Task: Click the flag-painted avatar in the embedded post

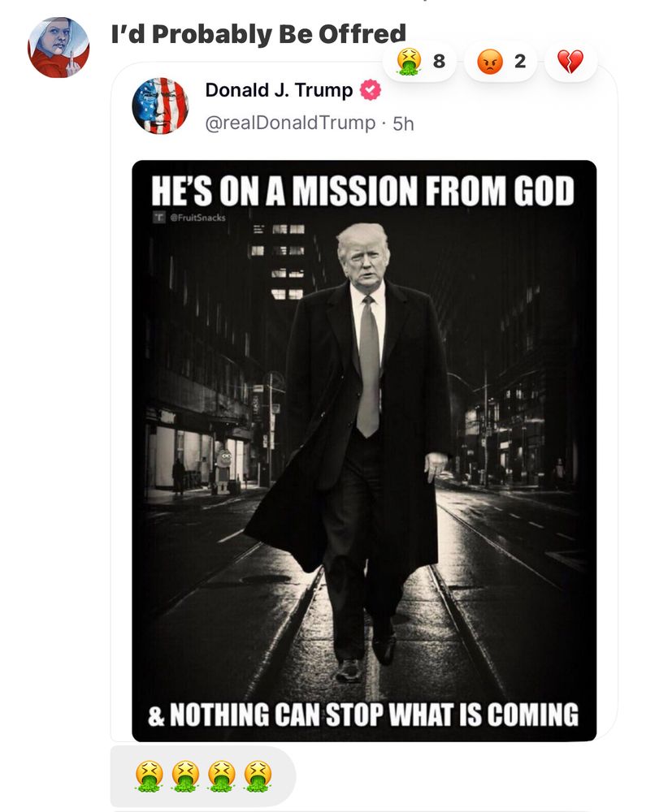Action: (x=160, y=106)
